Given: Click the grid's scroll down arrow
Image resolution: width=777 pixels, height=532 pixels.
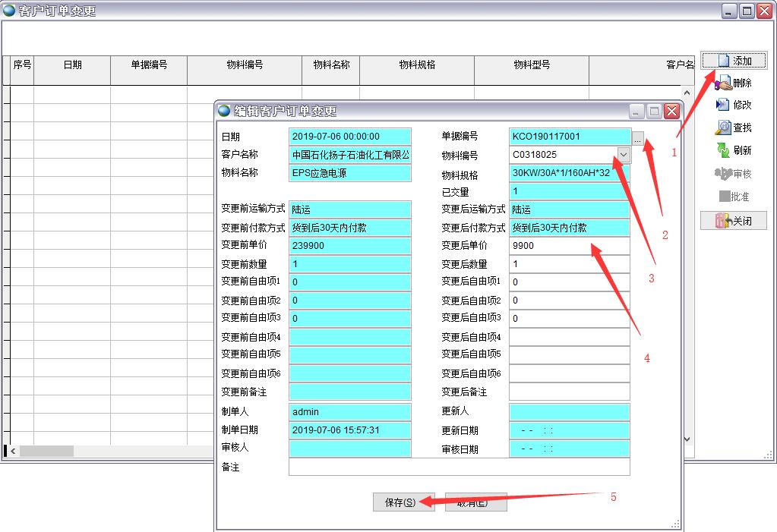Looking at the screenshot, I should click(x=688, y=439).
